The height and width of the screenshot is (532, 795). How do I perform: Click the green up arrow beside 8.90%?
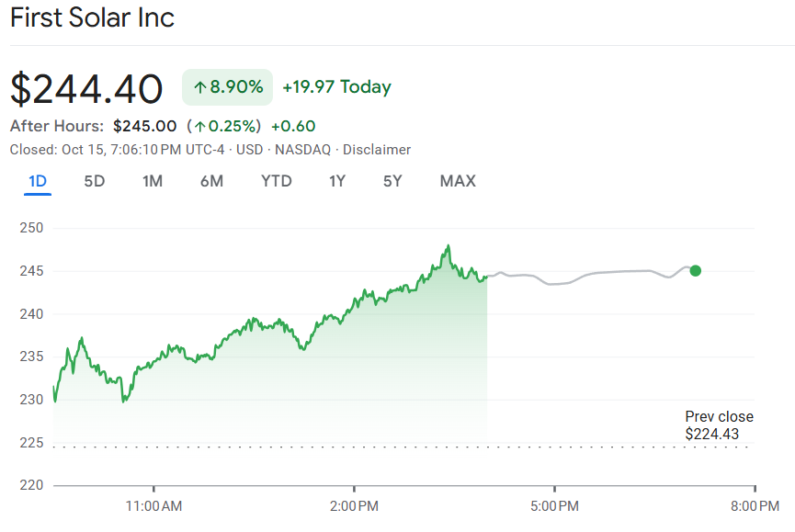click(199, 87)
